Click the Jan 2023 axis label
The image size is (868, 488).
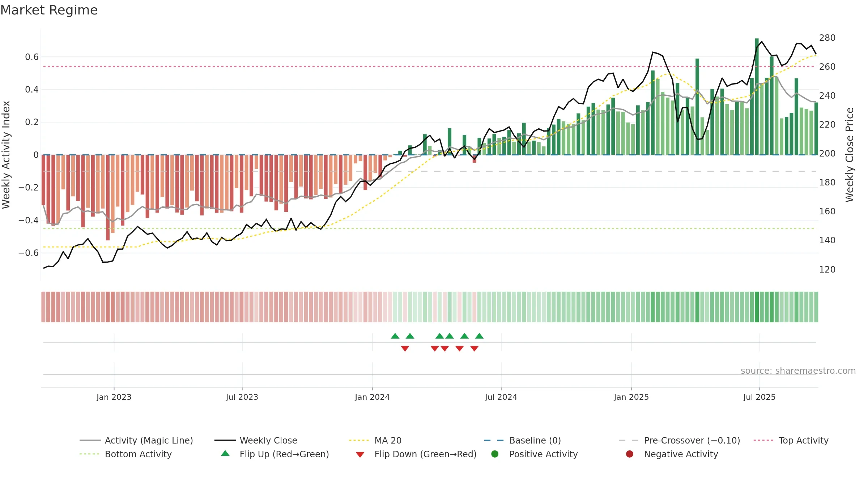[x=114, y=397]
